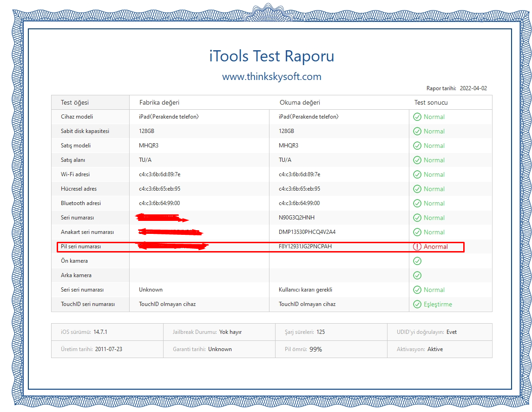
Task: Click the motherboard serial DMP13530PHCQ4V2A4
Action: point(307,232)
